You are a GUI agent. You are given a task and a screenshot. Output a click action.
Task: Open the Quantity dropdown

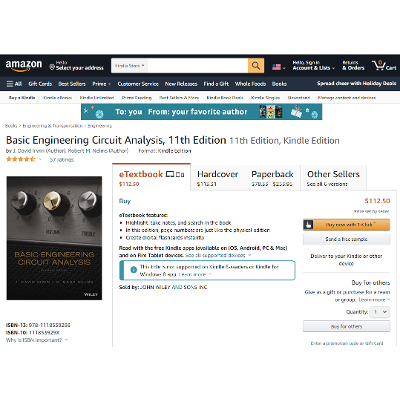(x=380, y=312)
